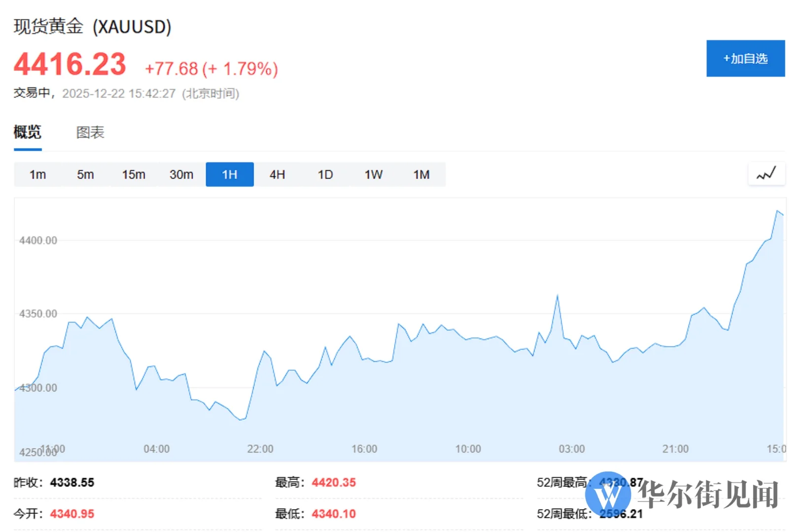Click the 22:00 x-axis label
The width and height of the screenshot is (793, 532).
260,449
